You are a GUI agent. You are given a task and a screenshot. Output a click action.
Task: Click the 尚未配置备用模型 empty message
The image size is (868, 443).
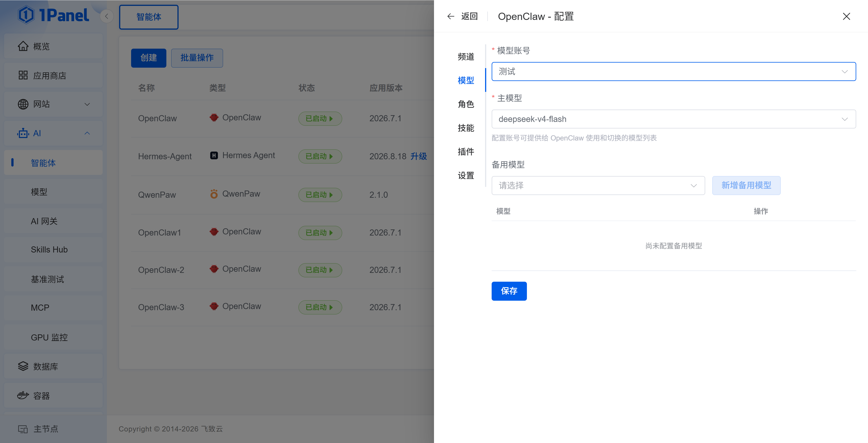point(674,246)
